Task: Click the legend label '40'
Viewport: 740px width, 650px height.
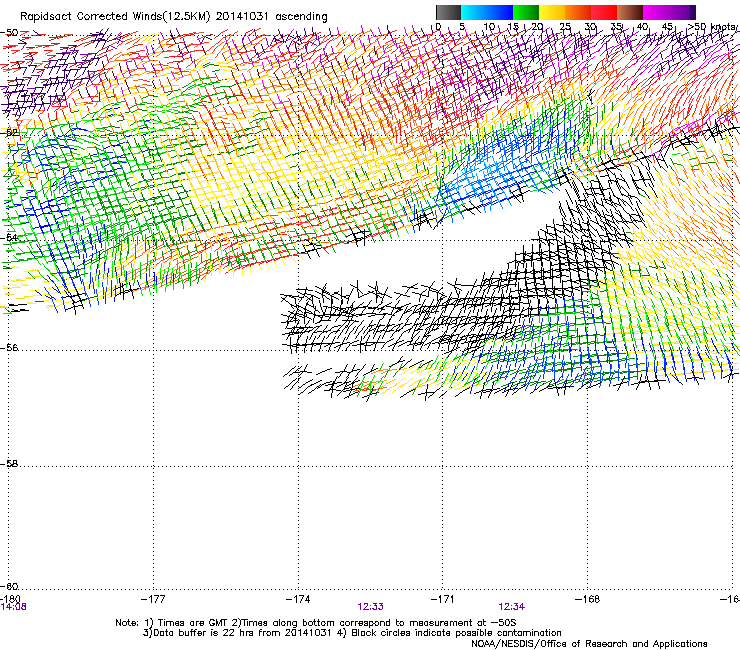Action: (x=642, y=27)
